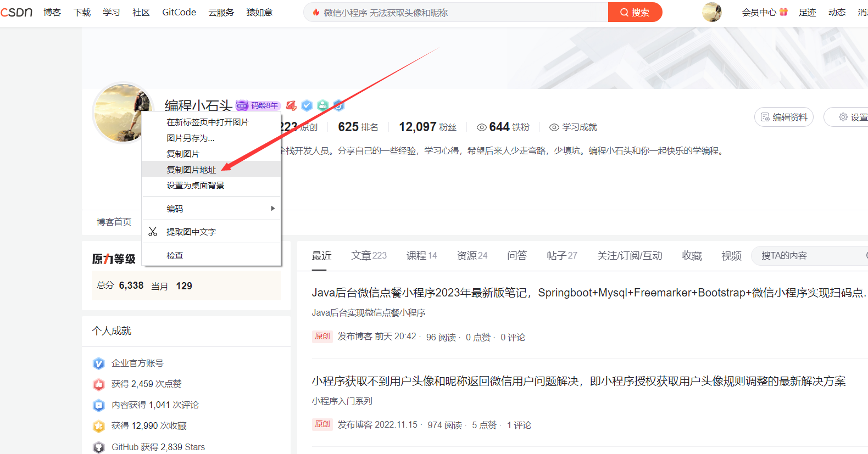The image size is (868, 454).
Task: Select 在新标签页中打开图片 from context menu
Action: tap(212, 122)
